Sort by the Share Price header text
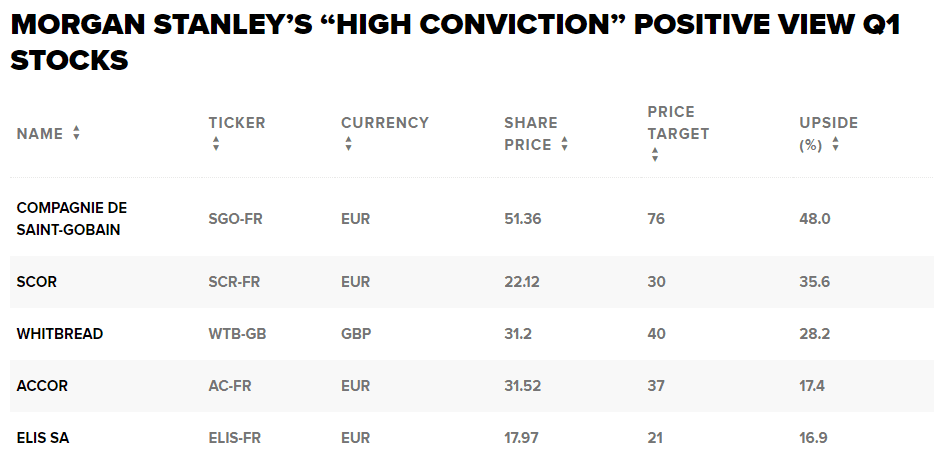This screenshot has width=934, height=476. [x=528, y=134]
